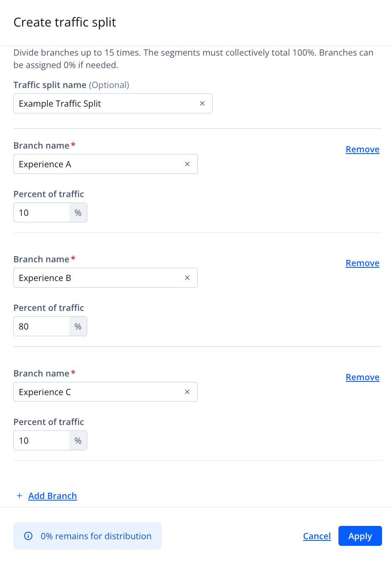Remove the Experience B branch
392x562 pixels.
point(362,263)
